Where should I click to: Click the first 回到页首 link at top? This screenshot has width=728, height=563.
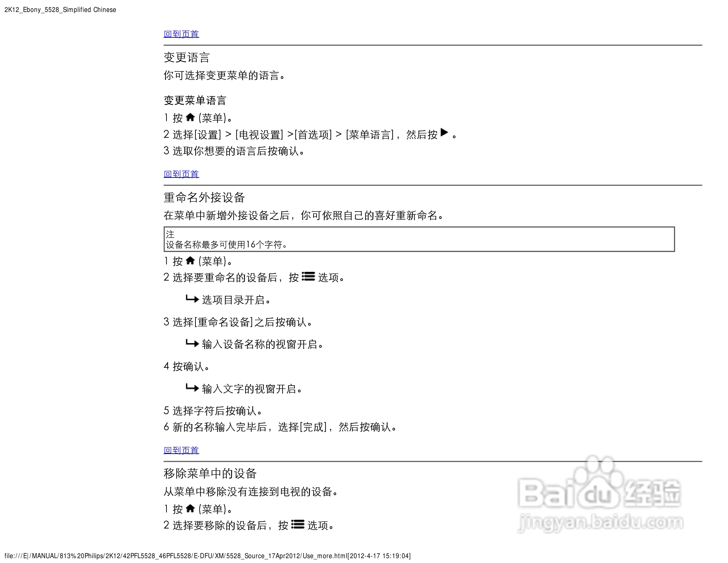181,34
